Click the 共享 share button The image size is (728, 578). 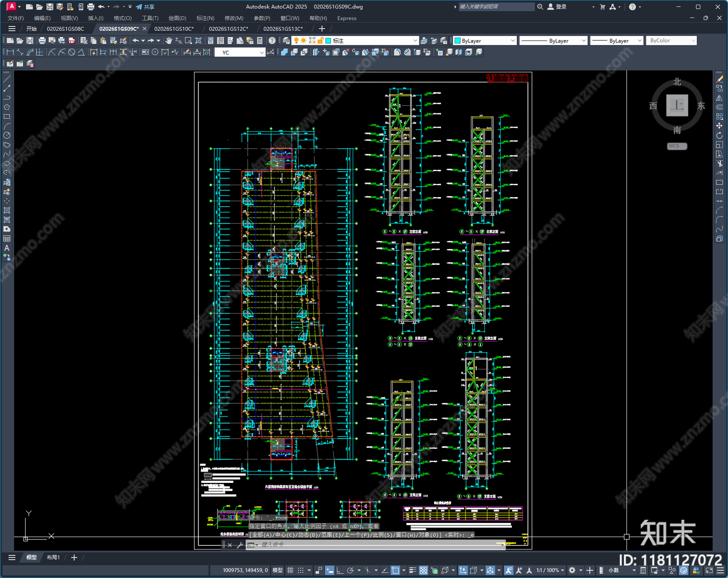coord(145,7)
